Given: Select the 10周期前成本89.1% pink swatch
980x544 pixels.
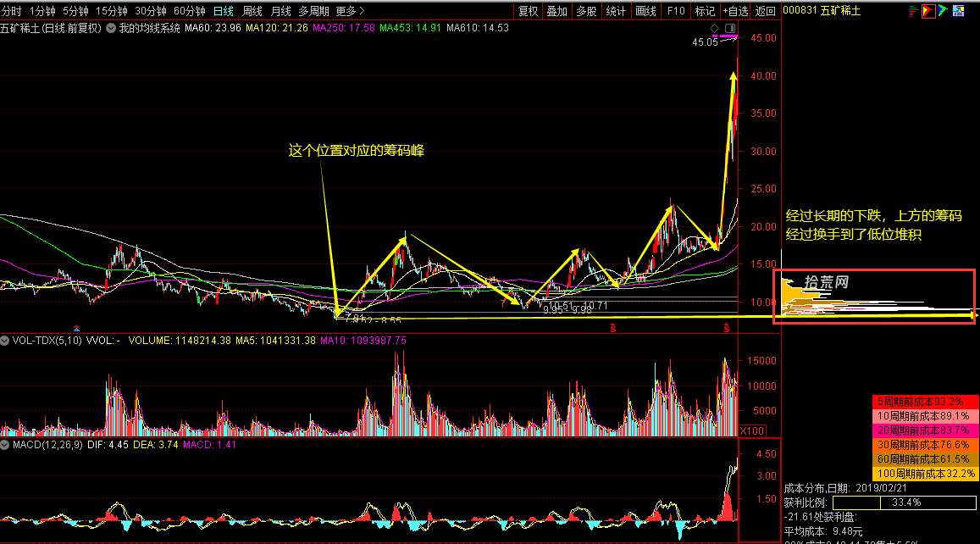Looking at the screenshot, I should (924, 416).
